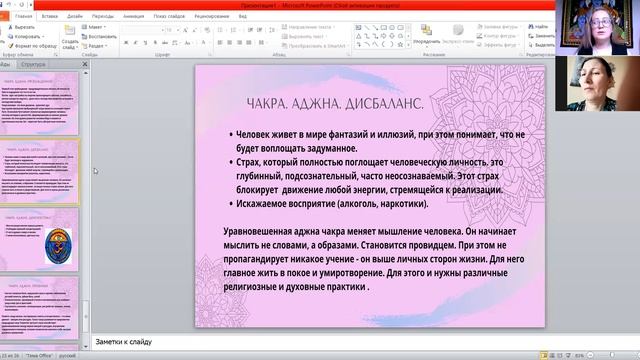Toggle bold text formatting
This screenshot has height=360, width=640.
click(126, 42)
